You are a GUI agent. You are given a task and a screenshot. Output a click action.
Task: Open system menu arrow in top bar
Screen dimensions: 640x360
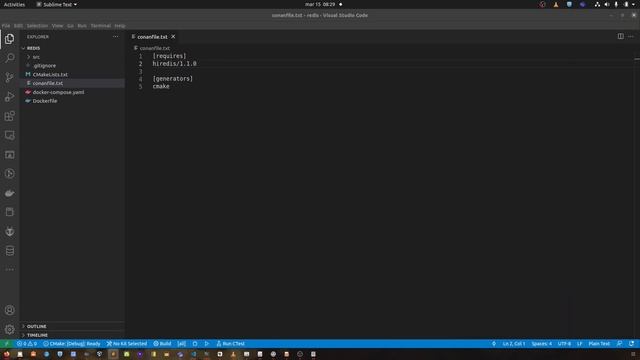click(x=633, y=4)
